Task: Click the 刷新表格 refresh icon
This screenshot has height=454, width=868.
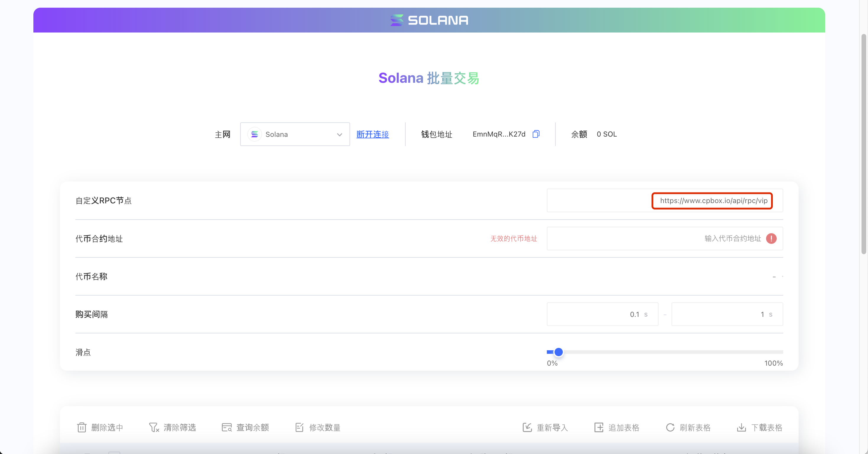Action: 670,427
